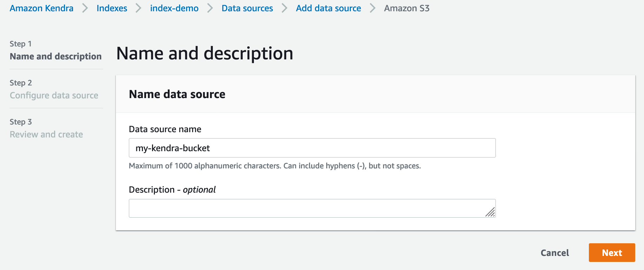Focus the Data source name field
This screenshot has height=270, width=644.
point(312,148)
